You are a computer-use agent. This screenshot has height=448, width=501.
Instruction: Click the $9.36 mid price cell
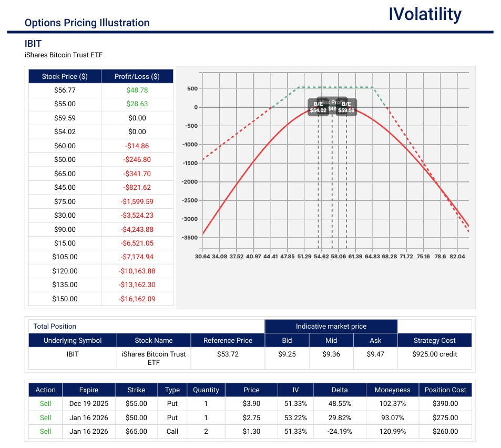click(x=331, y=354)
